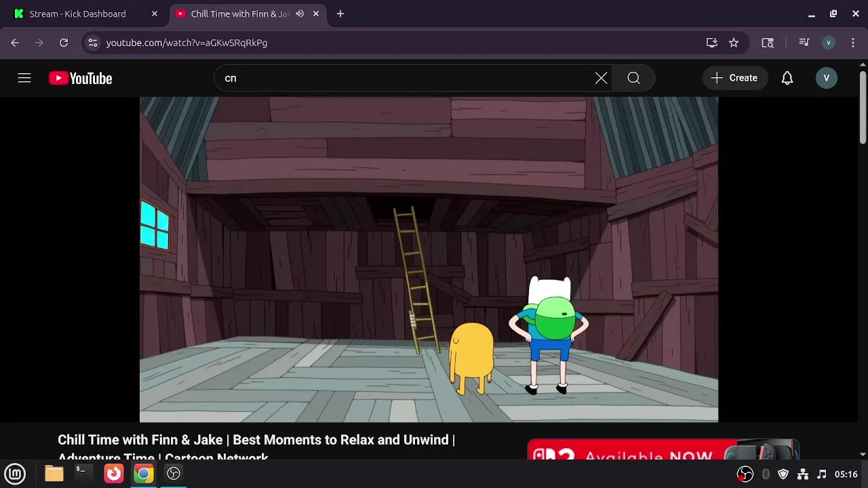This screenshot has height=488, width=868.
Task: Click the video title Chill Time with Finn & Jake
Action: (x=256, y=448)
